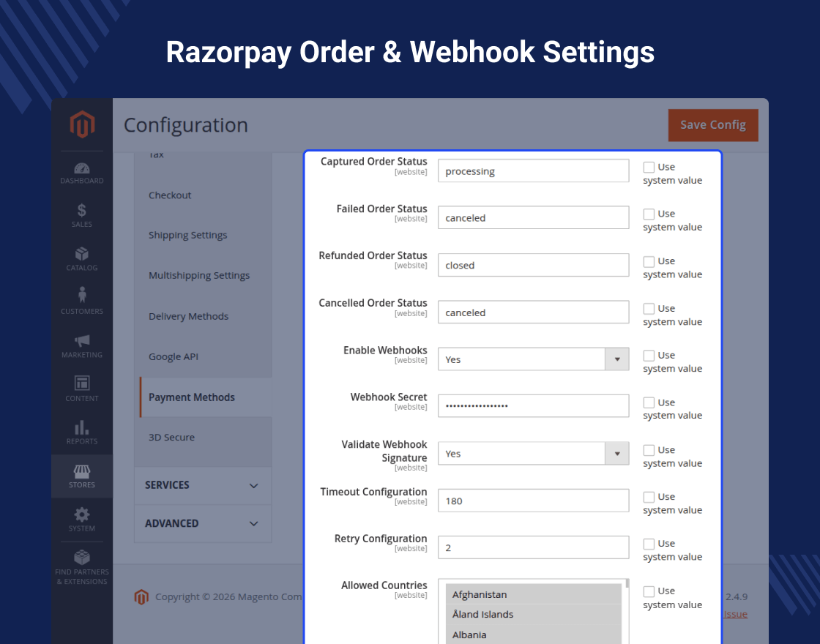The width and height of the screenshot is (820, 644).
Task: Expand the ADVANCED section
Action: tap(203, 523)
